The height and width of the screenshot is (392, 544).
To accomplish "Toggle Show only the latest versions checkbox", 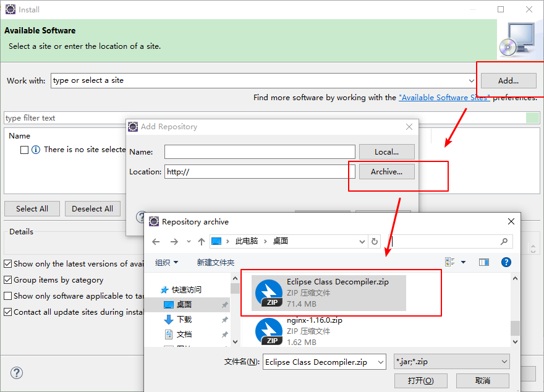I will pyautogui.click(x=7, y=263).
